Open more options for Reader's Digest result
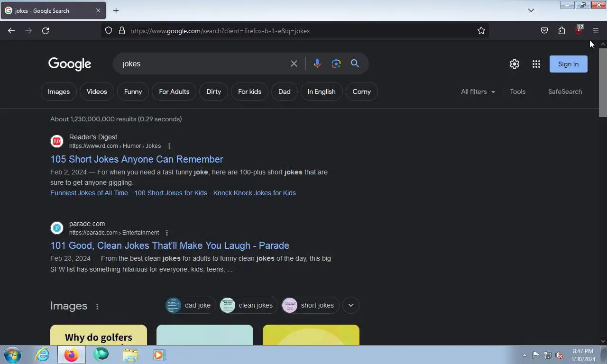The width and height of the screenshot is (607, 364). (x=169, y=146)
